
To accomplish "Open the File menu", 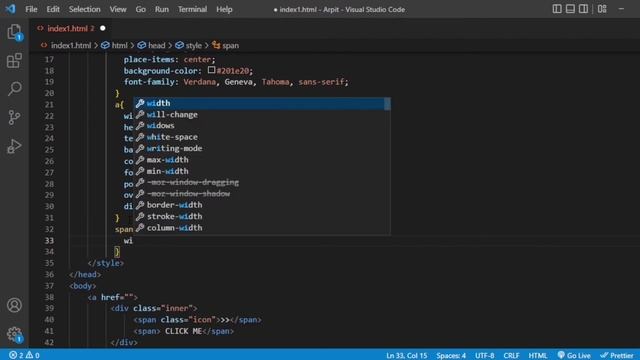I will coord(31,9).
